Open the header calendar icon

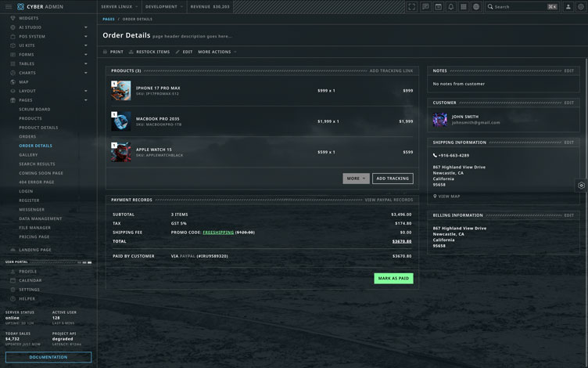click(438, 6)
